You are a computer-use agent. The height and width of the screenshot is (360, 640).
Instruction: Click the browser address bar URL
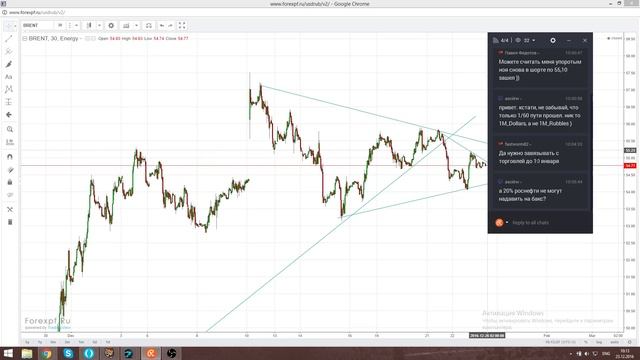pos(37,13)
